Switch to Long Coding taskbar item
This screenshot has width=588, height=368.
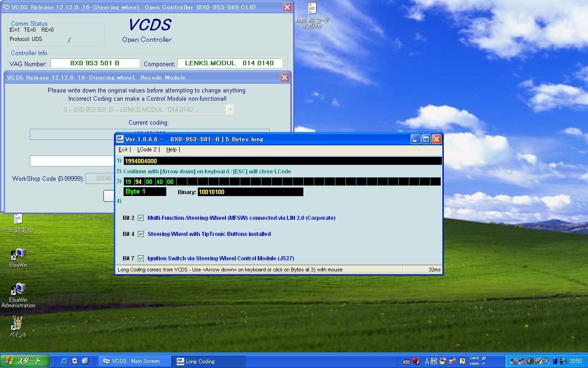209,361
